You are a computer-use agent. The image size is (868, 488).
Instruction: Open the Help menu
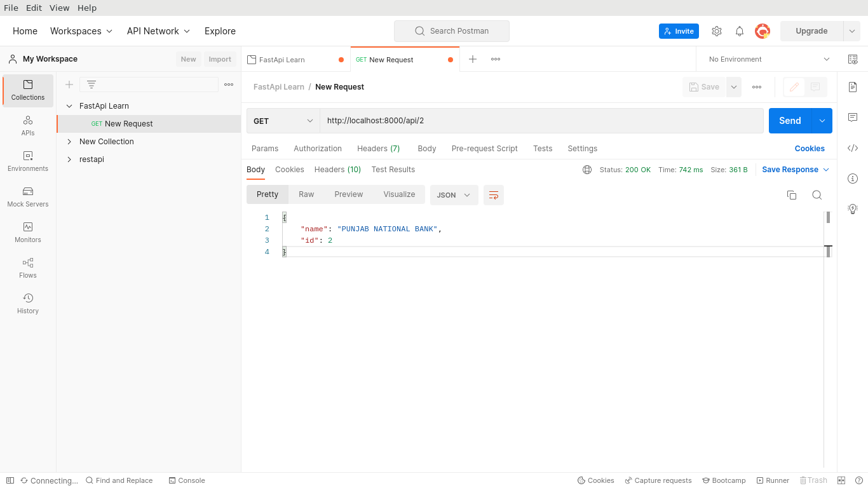[87, 8]
